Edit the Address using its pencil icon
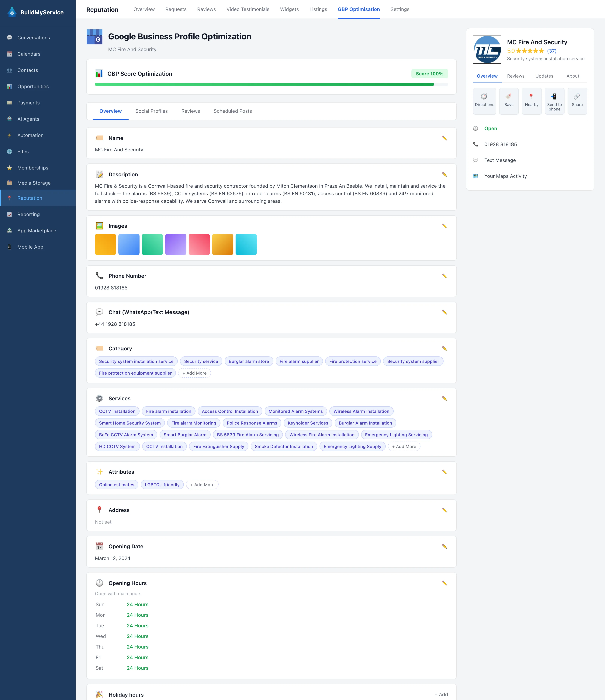605x700 pixels. (x=444, y=510)
